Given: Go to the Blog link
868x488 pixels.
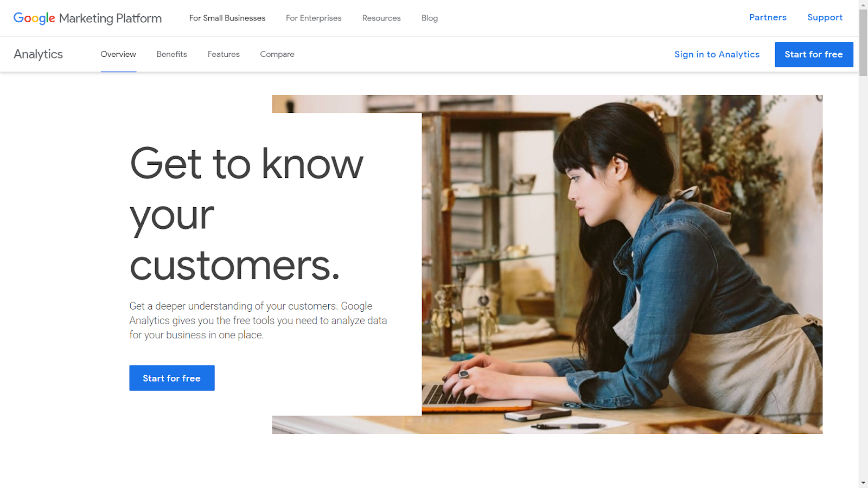Looking at the screenshot, I should 430,18.
